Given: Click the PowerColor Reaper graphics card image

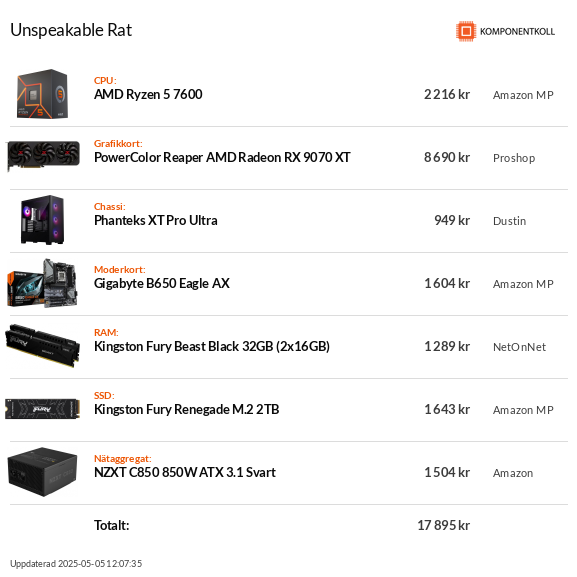Looking at the screenshot, I should (43, 156).
